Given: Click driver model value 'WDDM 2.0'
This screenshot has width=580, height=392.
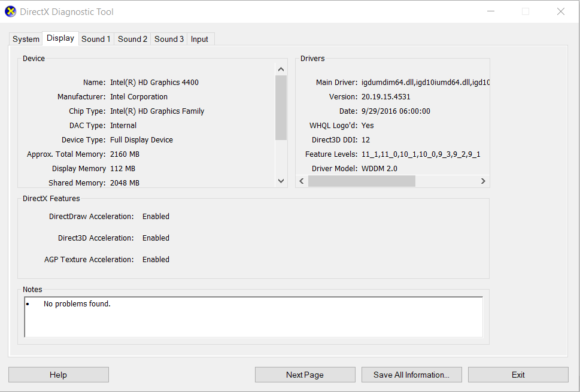Looking at the screenshot, I should click(379, 169).
